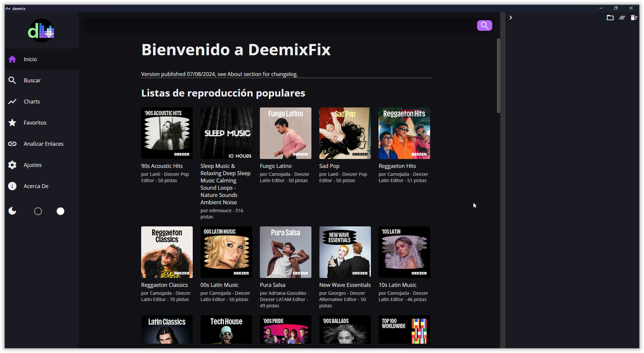Click the 00s Latin Music title
The height and width of the screenshot is (353, 644).
(x=219, y=285)
